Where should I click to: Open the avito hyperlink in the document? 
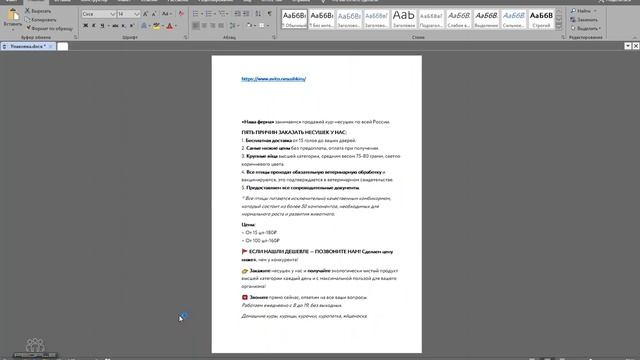(x=273, y=79)
